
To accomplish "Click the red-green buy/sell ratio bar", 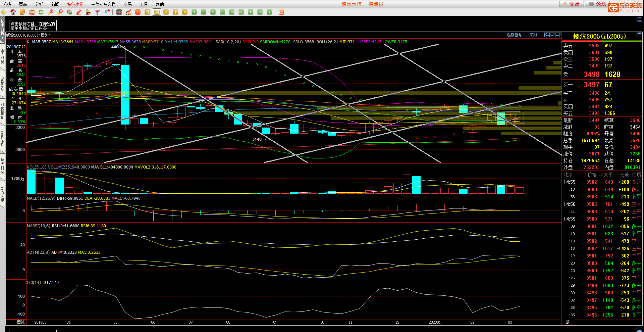I will [x=602, y=41].
